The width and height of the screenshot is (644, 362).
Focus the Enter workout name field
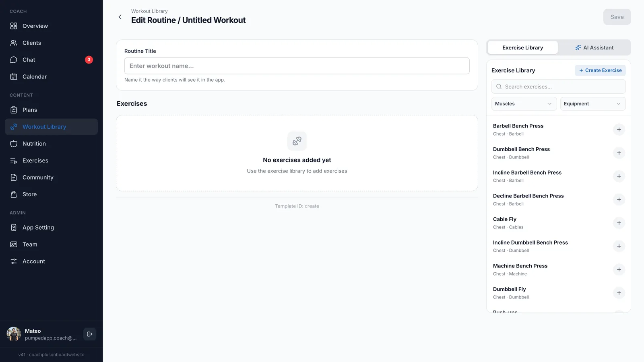[x=297, y=66]
